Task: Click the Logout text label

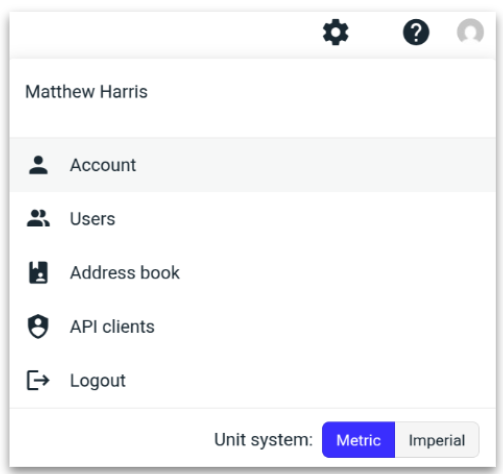Action: [98, 381]
